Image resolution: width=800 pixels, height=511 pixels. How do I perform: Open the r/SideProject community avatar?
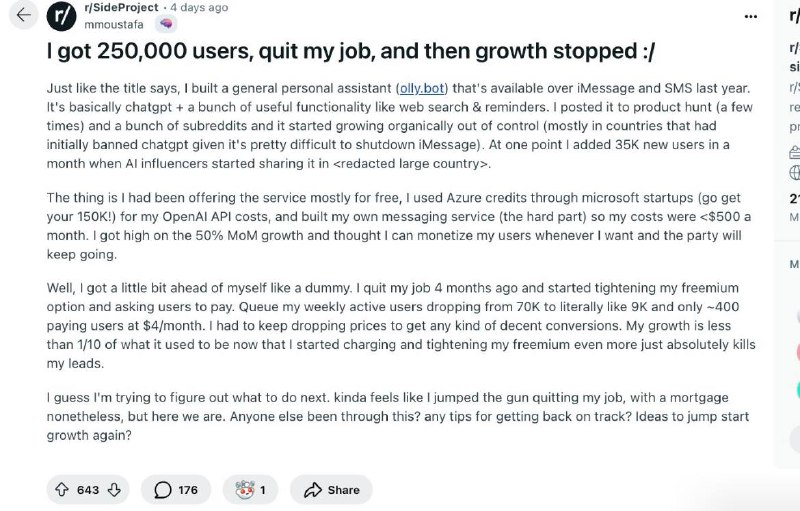(x=61, y=16)
